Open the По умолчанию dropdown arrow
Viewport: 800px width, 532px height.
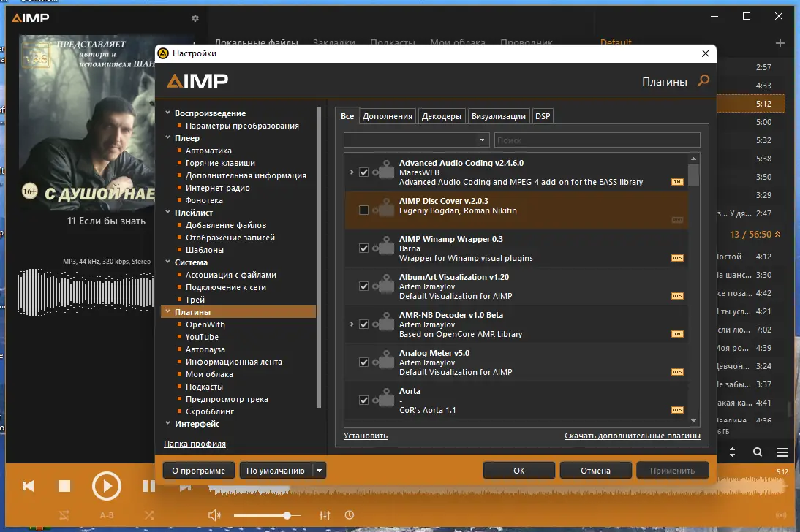(x=320, y=471)
